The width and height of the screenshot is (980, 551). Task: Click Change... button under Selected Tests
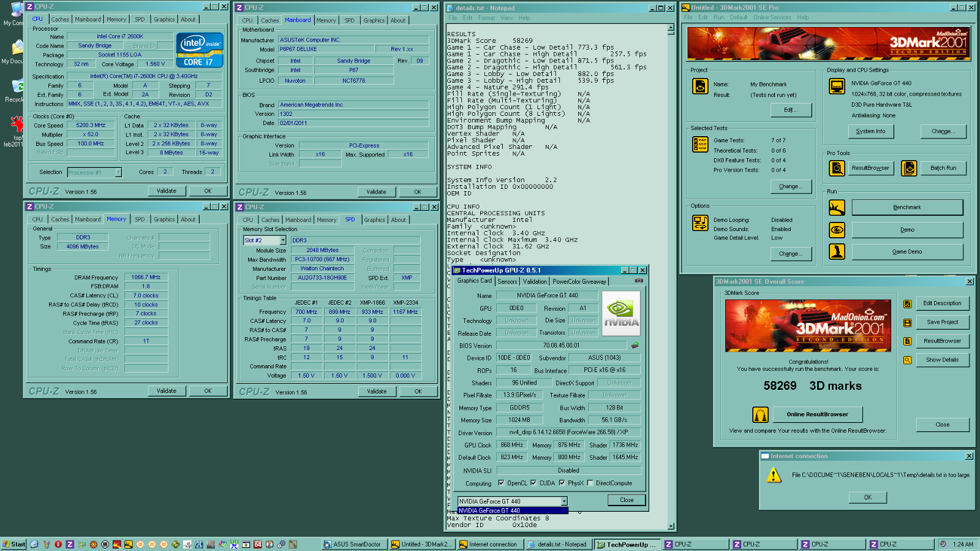pos(791,186)
